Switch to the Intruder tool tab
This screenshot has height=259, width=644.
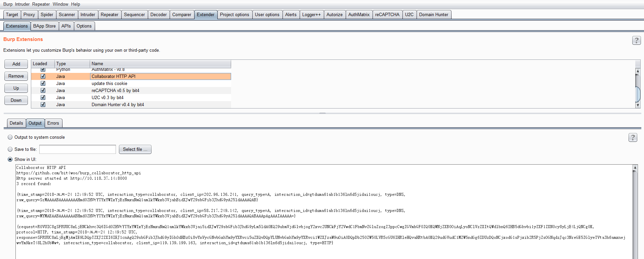pos(88,14)
